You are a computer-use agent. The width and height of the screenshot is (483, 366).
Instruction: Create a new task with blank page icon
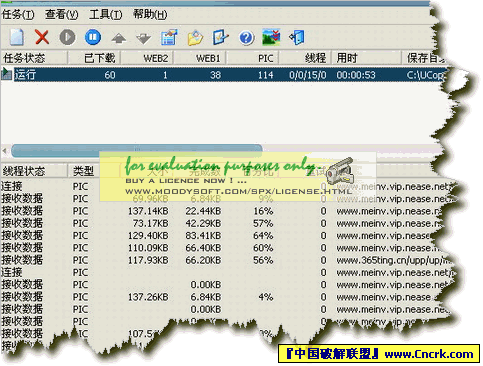pos(17,37)
